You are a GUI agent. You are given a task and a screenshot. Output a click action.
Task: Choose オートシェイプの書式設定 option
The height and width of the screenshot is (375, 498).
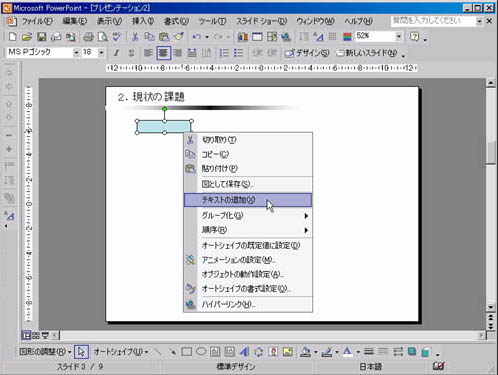click(x=248, y=289)
